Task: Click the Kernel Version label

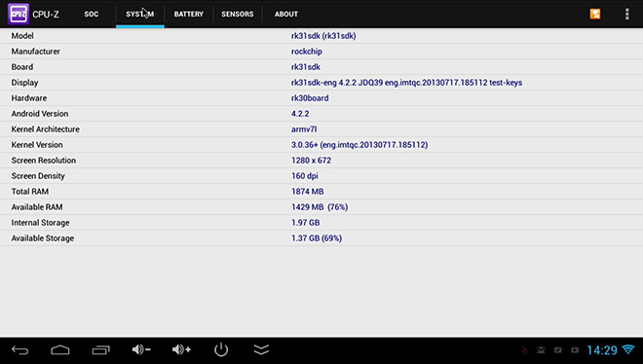Action: tap(37, 145)
